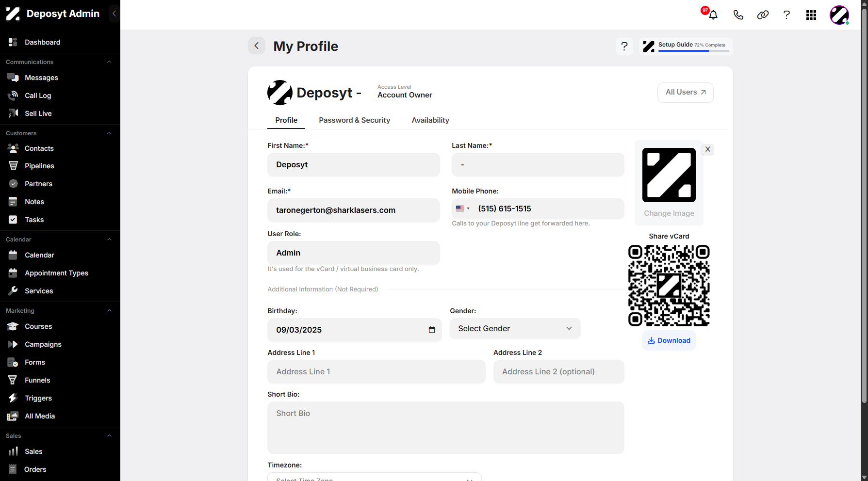Image resolution: width=868 pixels, height=481 pixels.
Task: Open the user avatar menu in top bar
Action: point(839,15)
